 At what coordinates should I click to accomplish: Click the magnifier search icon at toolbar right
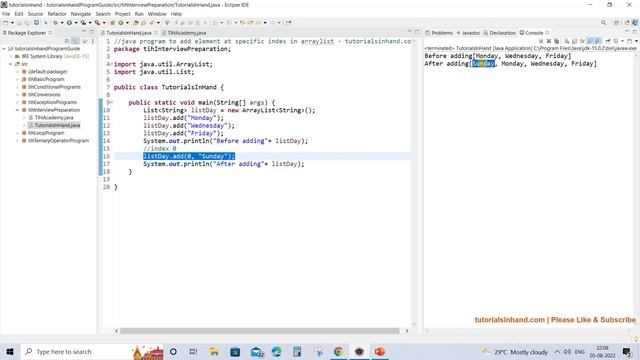[x=603, y=23]
